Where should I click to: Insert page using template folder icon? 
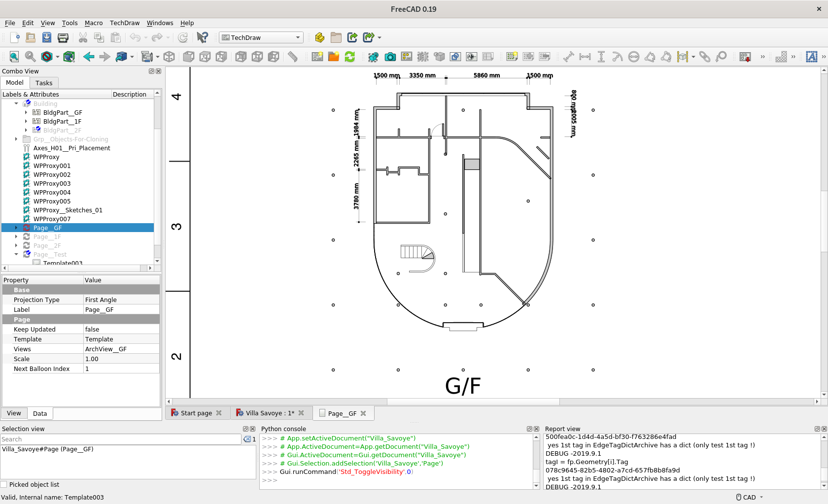point(334,57)
